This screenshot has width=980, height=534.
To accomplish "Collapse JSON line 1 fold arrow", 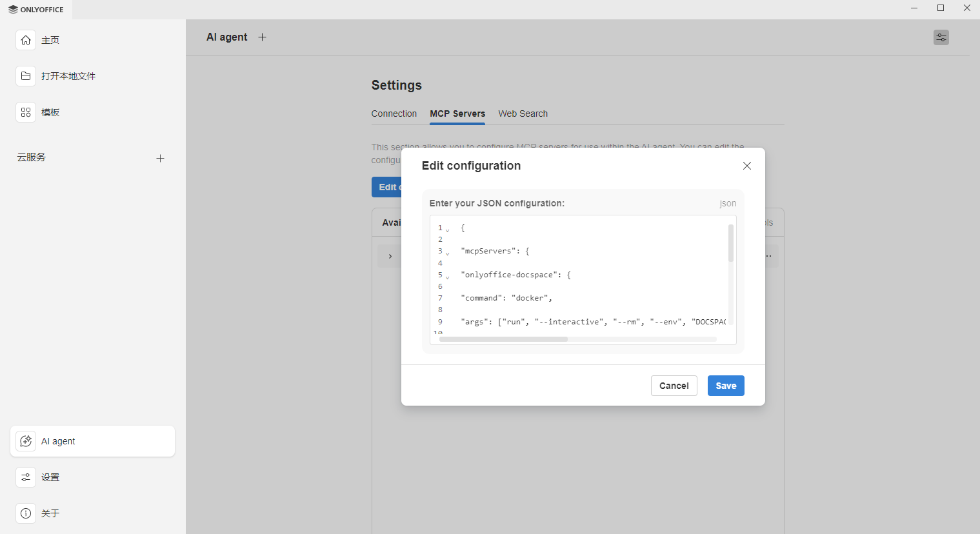I will [448, 230].
